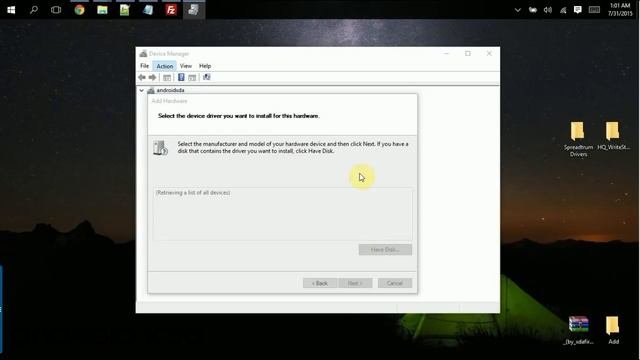
Task: Open Action menu in Device Manager
Action: tap(164, 66)
